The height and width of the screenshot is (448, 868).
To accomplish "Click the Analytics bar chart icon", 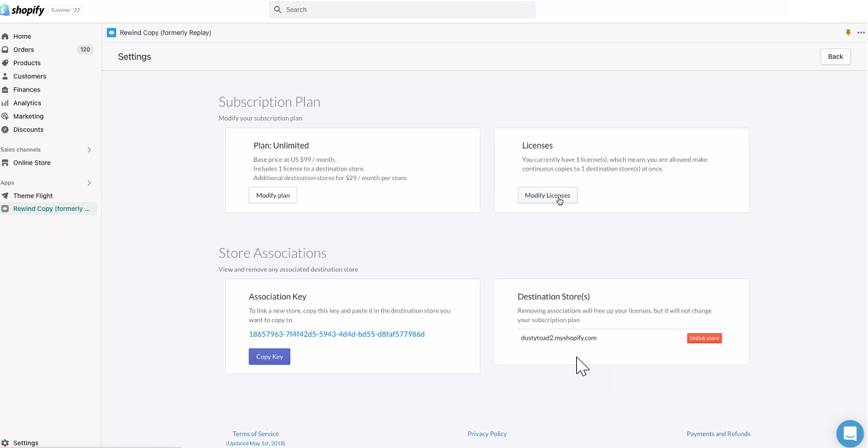I will click(5, 103).
